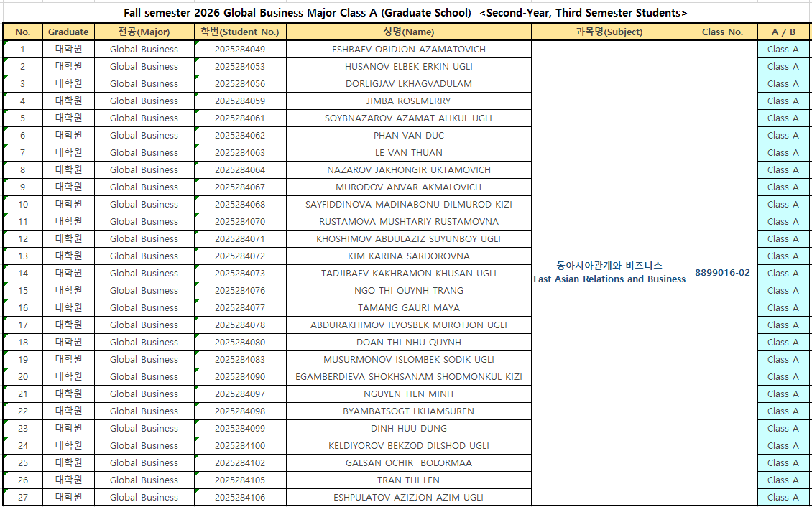Click the 'Graduate' column header
Viewport: 812px width, 507px height.
coord(68,32)
